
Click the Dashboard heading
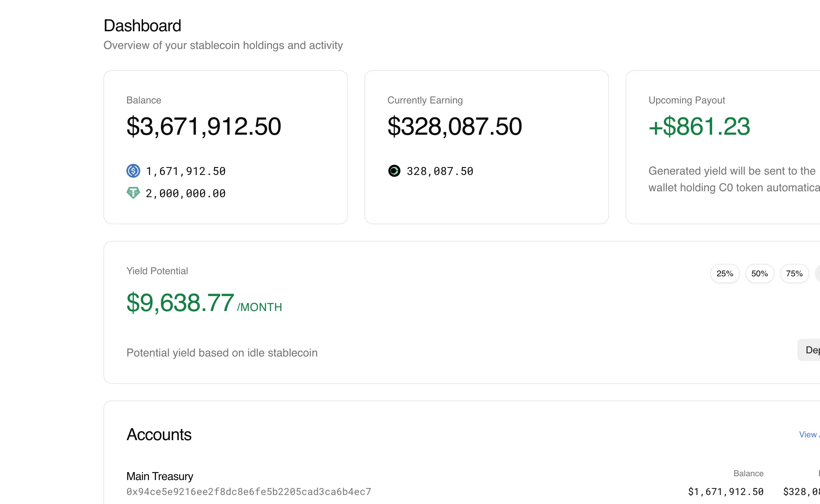142,25
